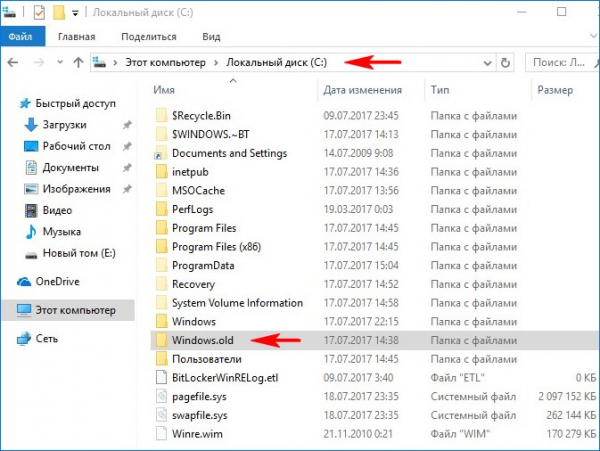Click the New Folder icon in title bar
600x451 pixels.
[59, 12]
